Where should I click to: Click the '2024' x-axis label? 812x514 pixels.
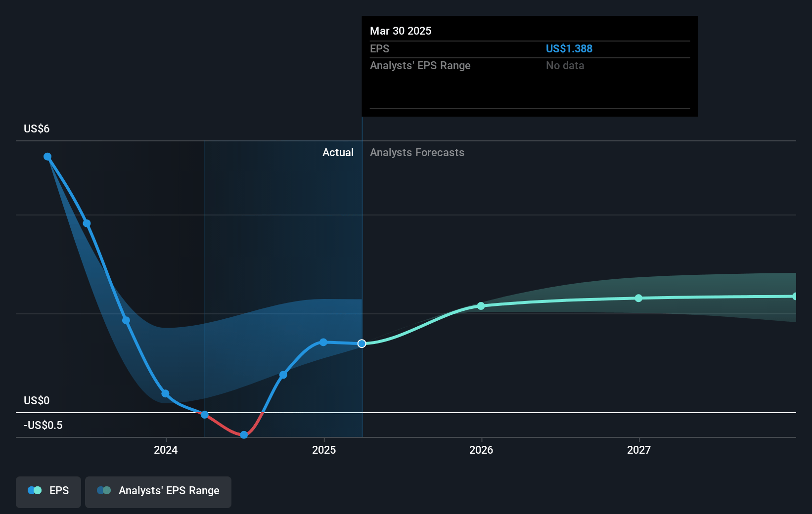click(166, 450)
